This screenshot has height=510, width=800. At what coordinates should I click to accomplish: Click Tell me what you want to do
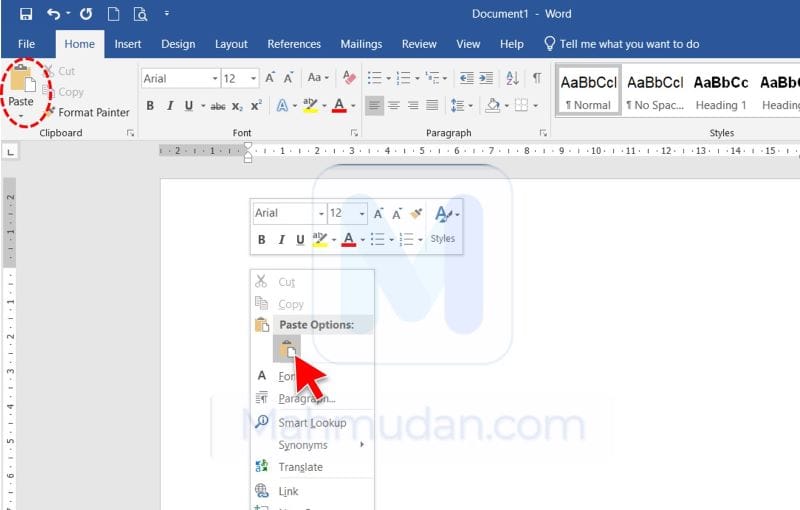[x=629, y=44]
